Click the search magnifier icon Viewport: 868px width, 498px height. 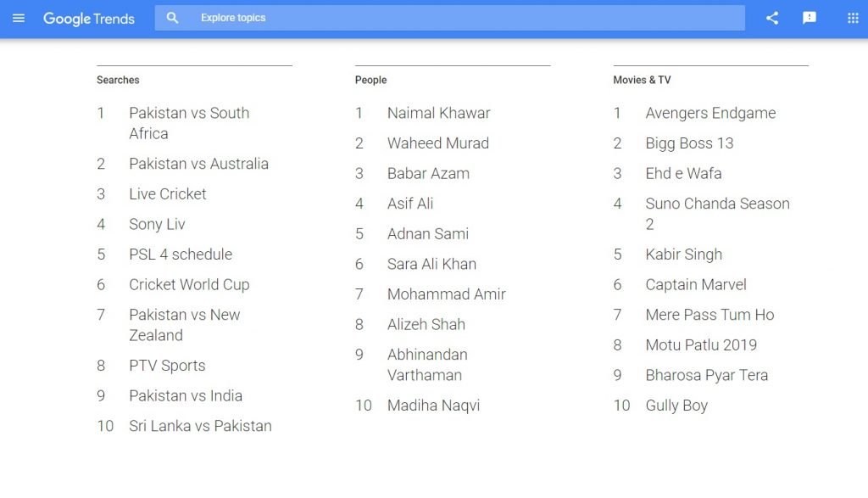click(x=173, y=18)
